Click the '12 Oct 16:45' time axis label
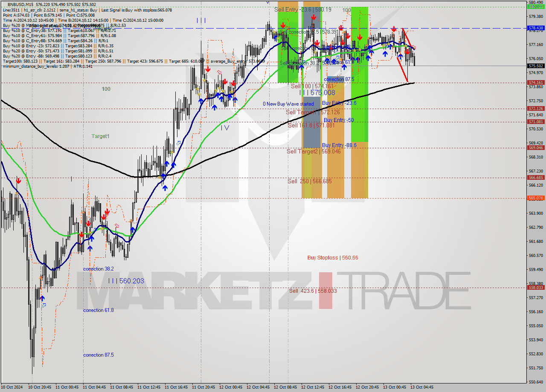 pos(340,387)
